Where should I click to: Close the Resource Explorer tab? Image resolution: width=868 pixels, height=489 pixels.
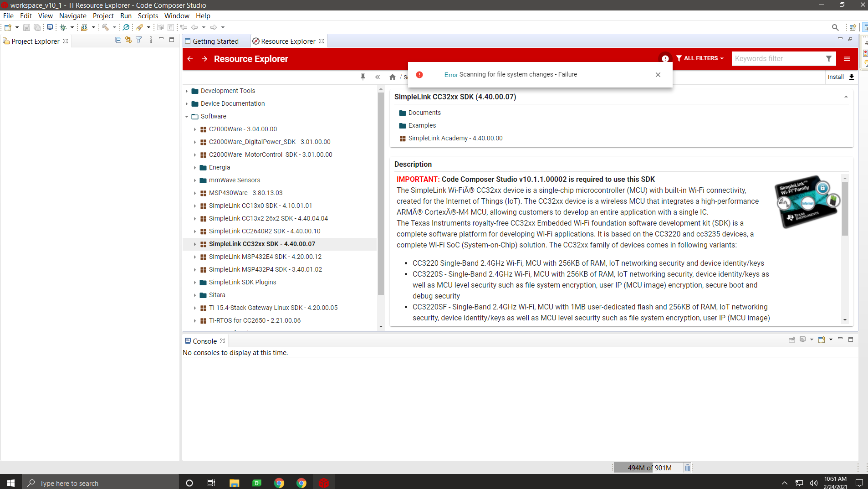point(322,41)
